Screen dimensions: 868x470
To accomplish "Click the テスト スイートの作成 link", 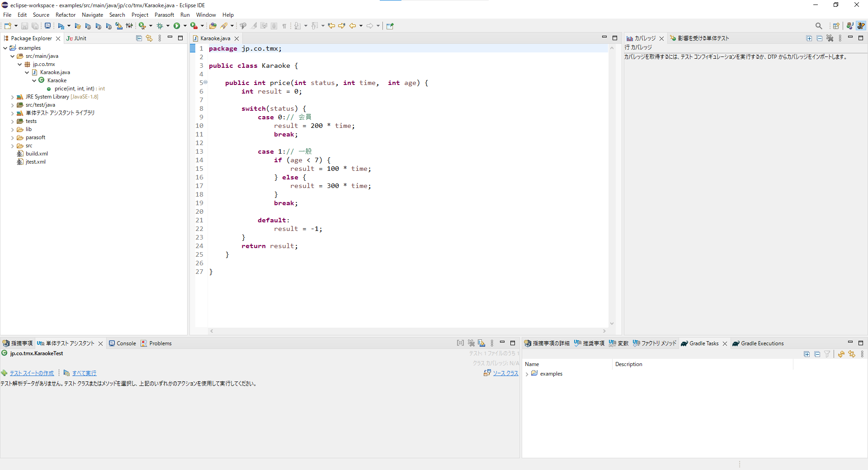I will tap(32, 373).
